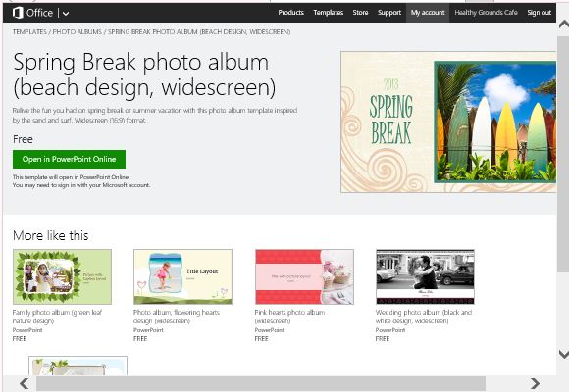Viewport: 569px width, 392px height.
Task: Sign out using the header link
Action: pos(539,13)
